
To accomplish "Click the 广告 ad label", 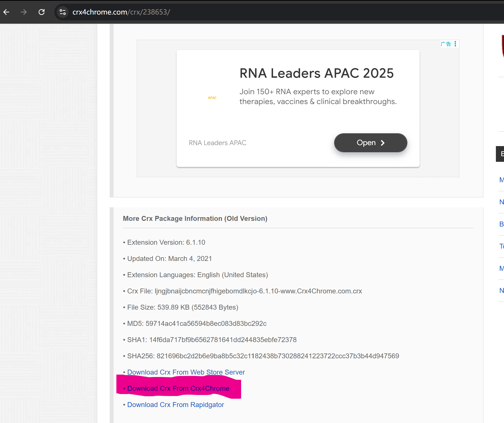I will coord(445,44).
